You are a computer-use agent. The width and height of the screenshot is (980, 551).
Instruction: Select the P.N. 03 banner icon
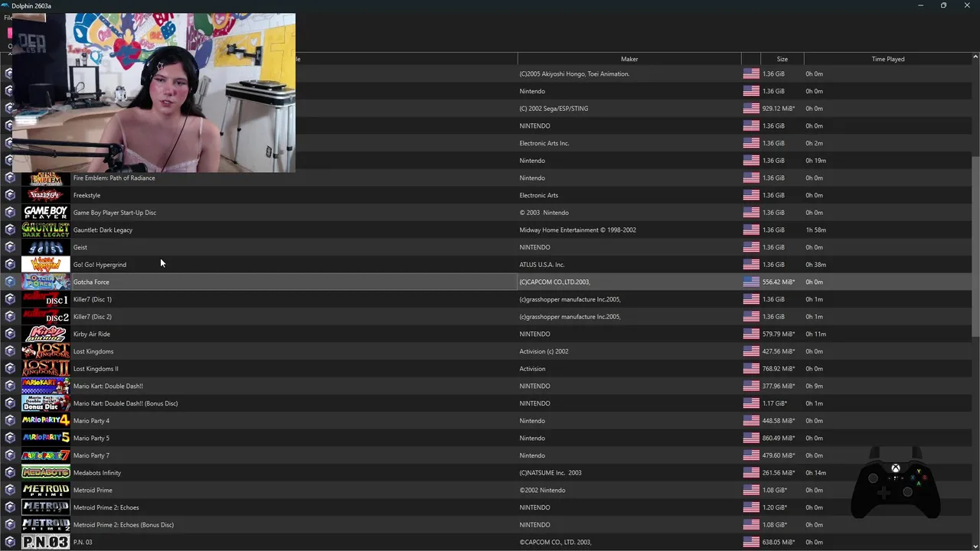[45, 542]
